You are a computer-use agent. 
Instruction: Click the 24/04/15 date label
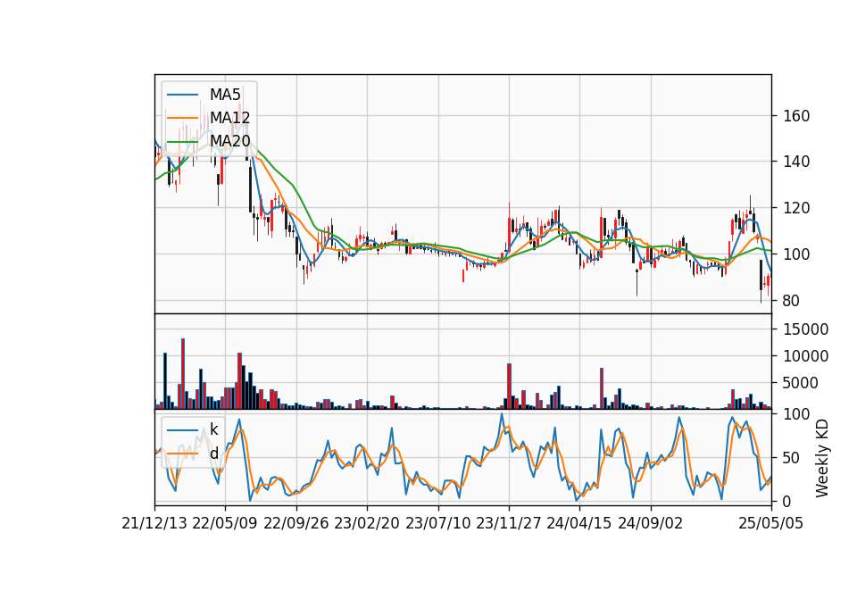(x=579, y=523)
